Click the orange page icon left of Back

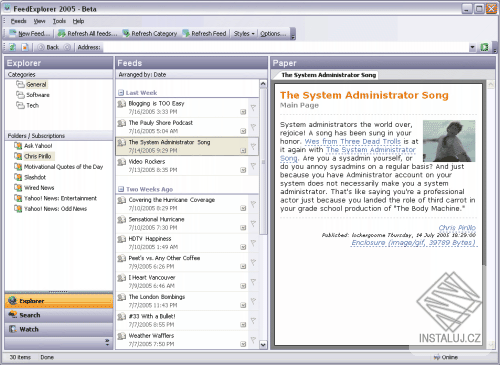[25, 47]
